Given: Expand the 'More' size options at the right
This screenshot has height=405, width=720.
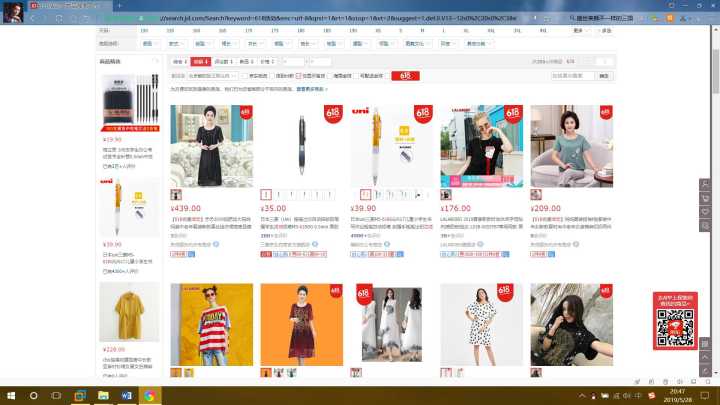Looking at the screenshot, I should pyautogui.click(x=579, y=31).
